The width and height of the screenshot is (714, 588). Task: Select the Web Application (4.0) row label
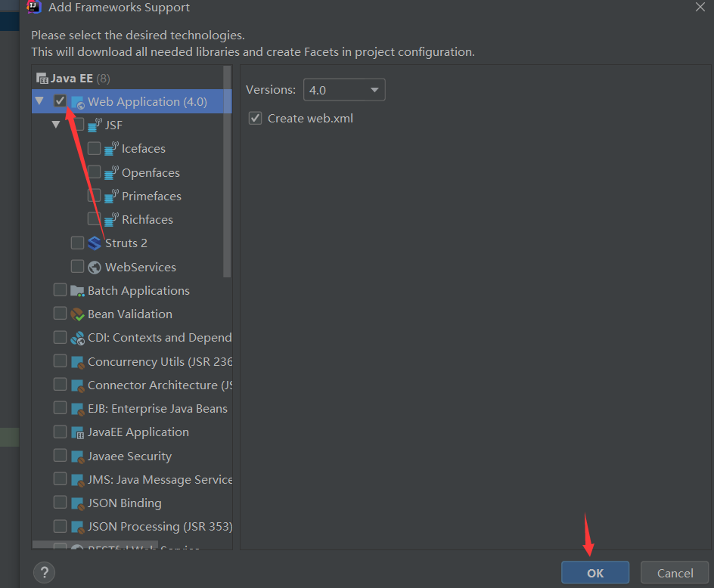tap(147, 101)
